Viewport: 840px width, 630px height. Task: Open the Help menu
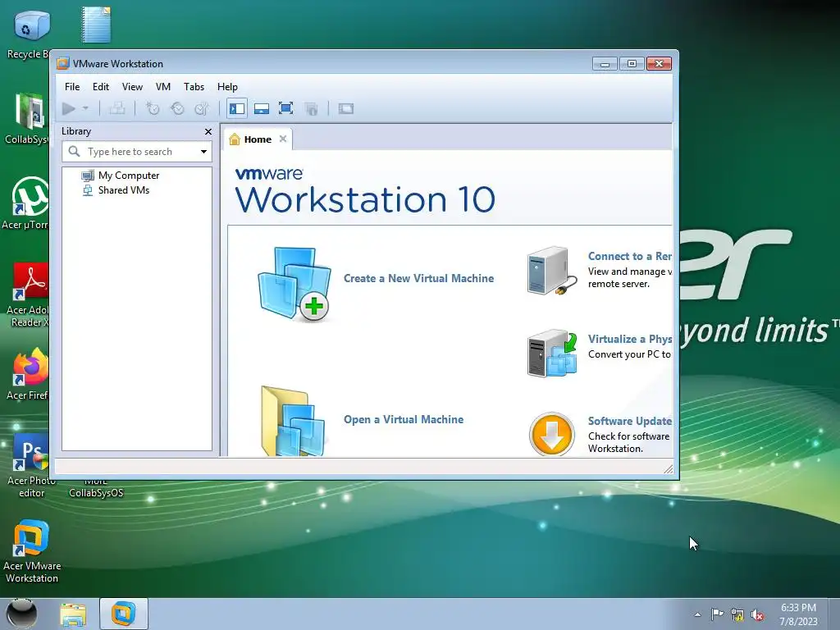point(227,87)
